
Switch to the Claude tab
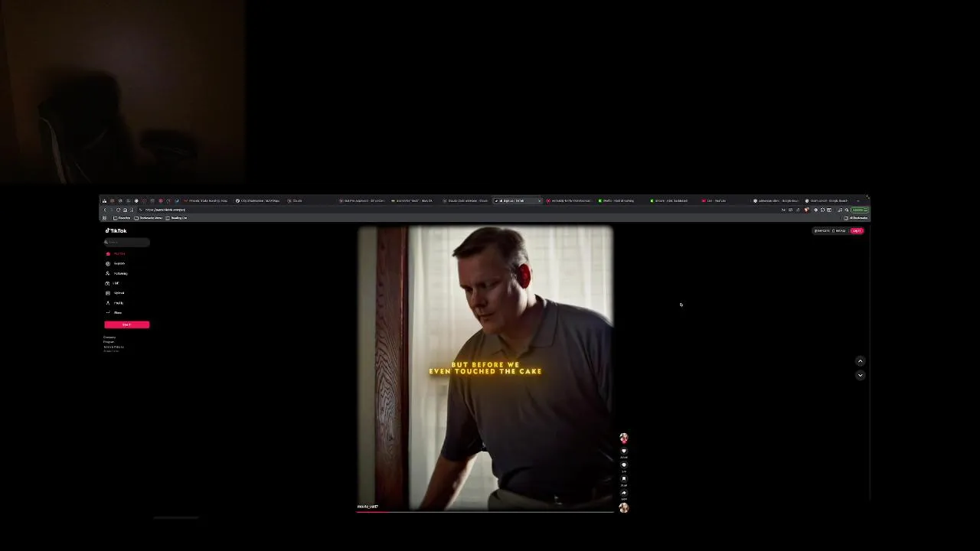295,201
